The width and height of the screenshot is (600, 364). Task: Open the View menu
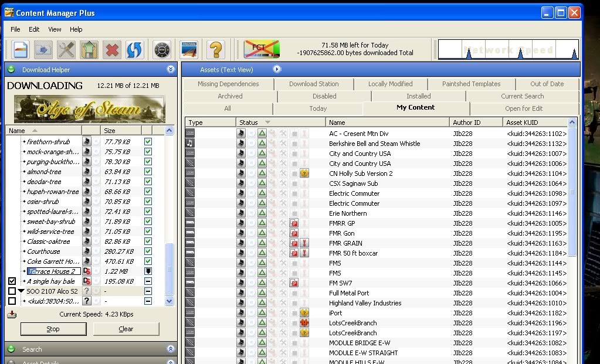pos(55,29)
